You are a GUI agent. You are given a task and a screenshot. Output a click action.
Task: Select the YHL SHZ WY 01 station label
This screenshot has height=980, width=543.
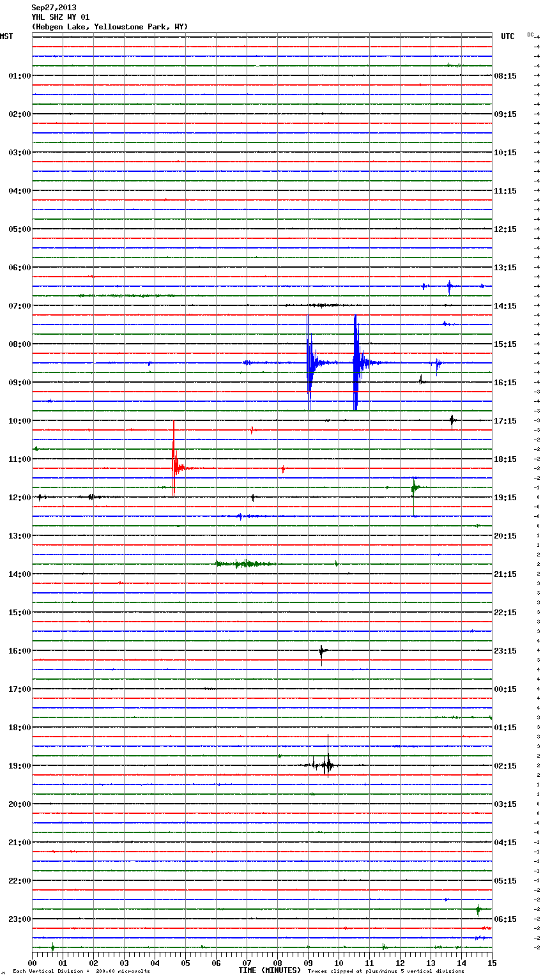pos(61,17)
